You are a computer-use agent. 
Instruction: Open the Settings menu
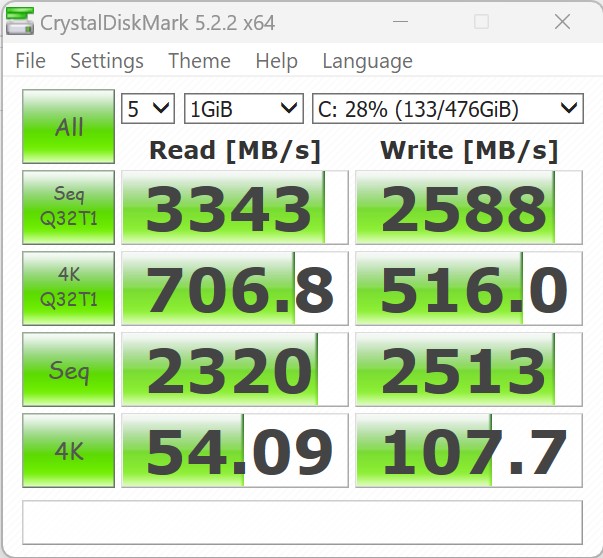107,61
